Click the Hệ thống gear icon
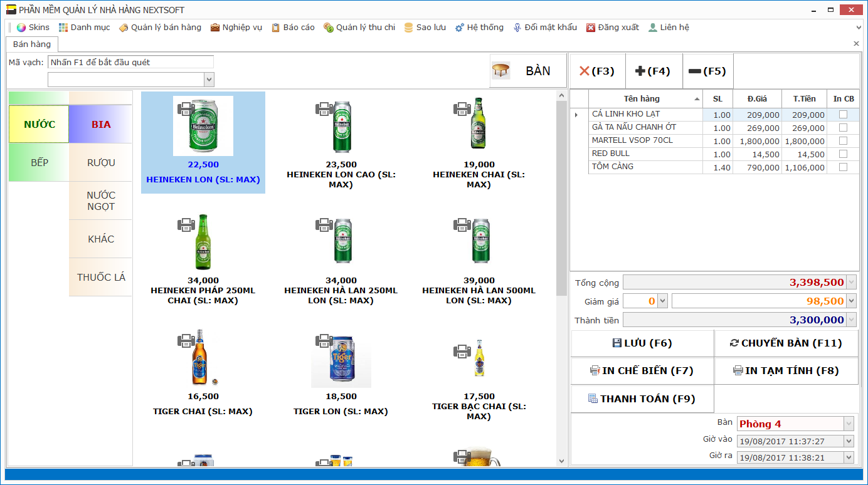868x485 pixels. click(x=460, y=28)
